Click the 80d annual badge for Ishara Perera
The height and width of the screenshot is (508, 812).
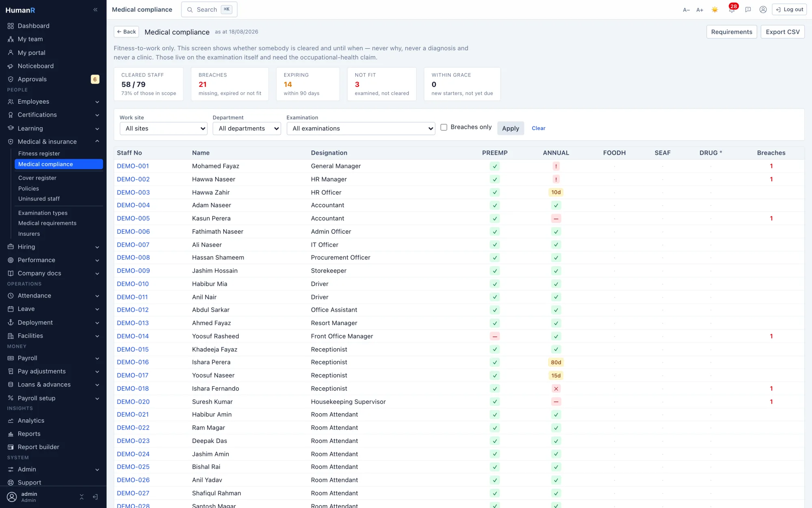[x=556, y=363]
